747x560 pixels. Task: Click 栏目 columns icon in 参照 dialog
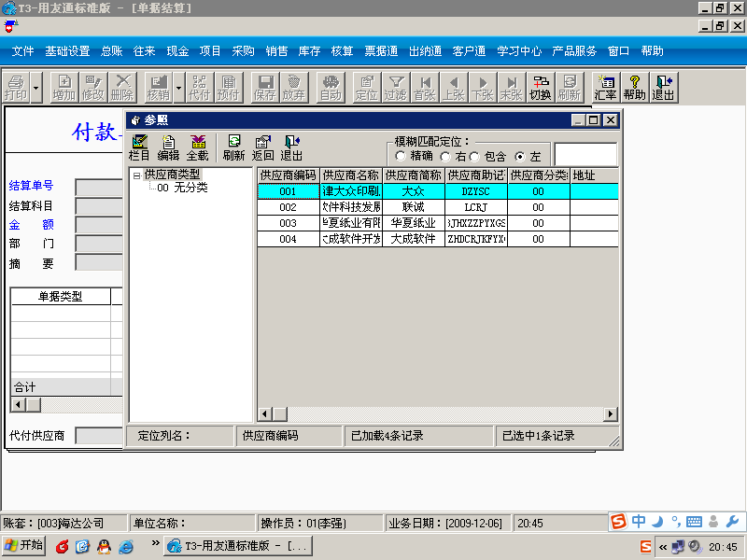pyautogui.click(x=139, y=148)
